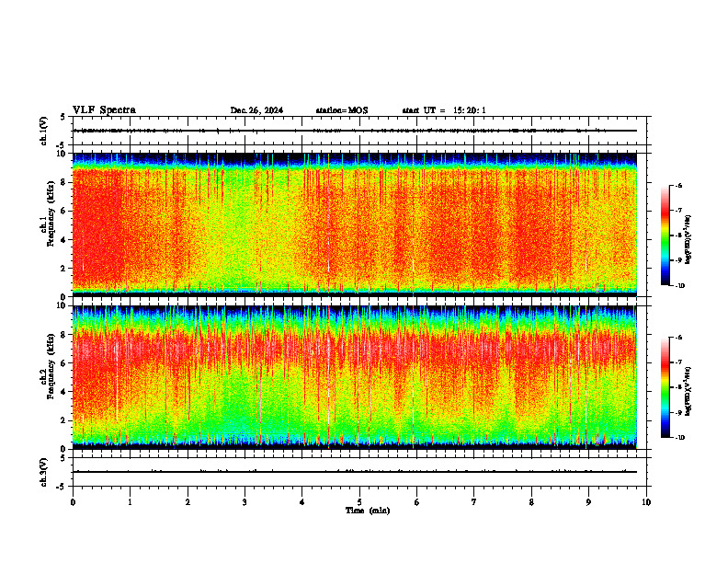The image size is (728, 563).
Task: Click time axis tick label "8"
Action: tap(531, 502)
